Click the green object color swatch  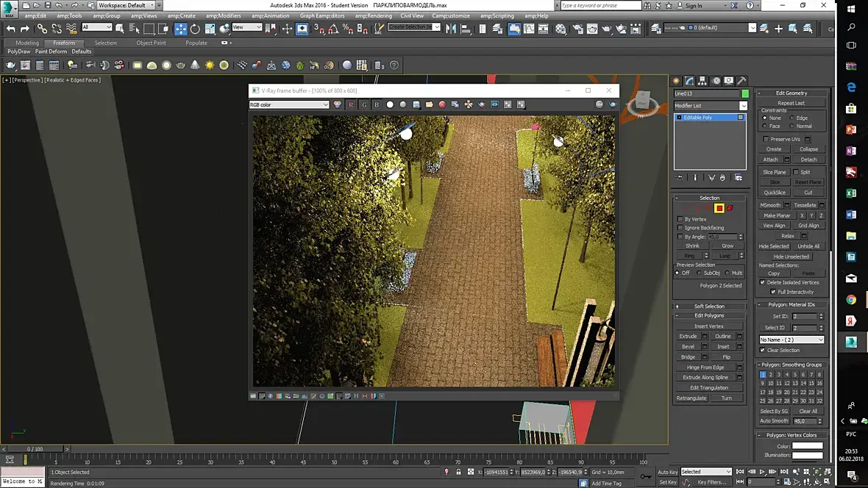point(745,93)
